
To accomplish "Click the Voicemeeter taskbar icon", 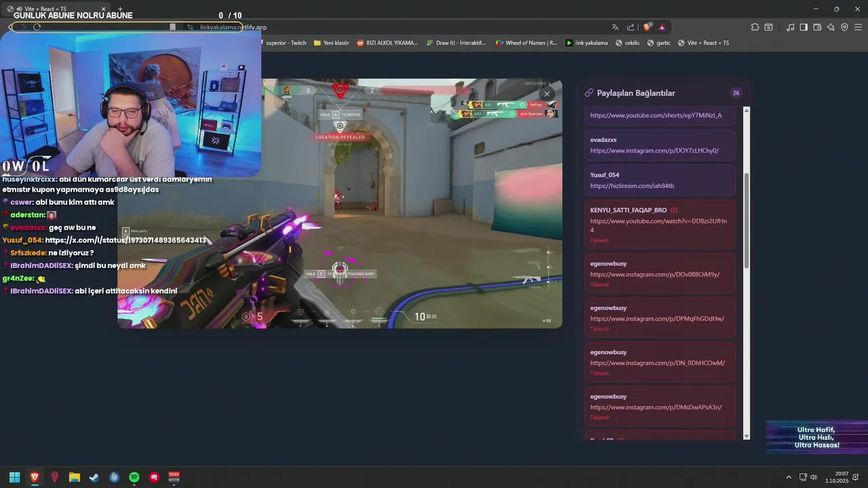I will coord(174,477).
